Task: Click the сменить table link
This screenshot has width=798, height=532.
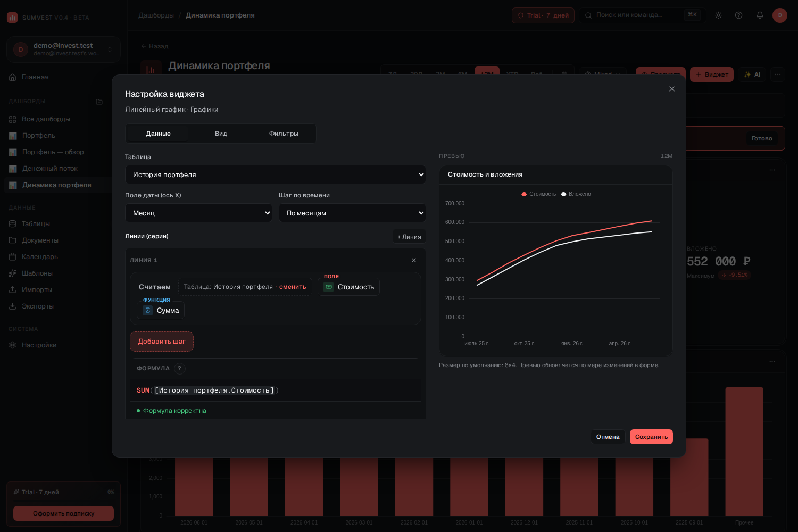Action: point(293,287)
